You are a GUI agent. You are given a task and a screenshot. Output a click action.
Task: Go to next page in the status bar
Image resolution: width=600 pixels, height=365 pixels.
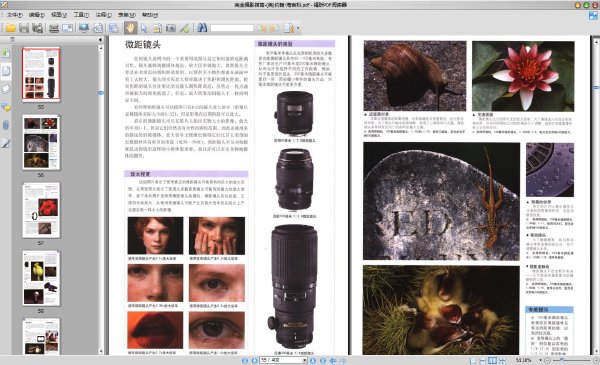click(313, 360)
